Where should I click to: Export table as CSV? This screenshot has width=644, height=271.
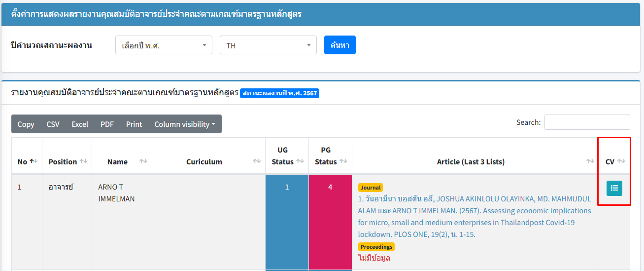(53, 124)
